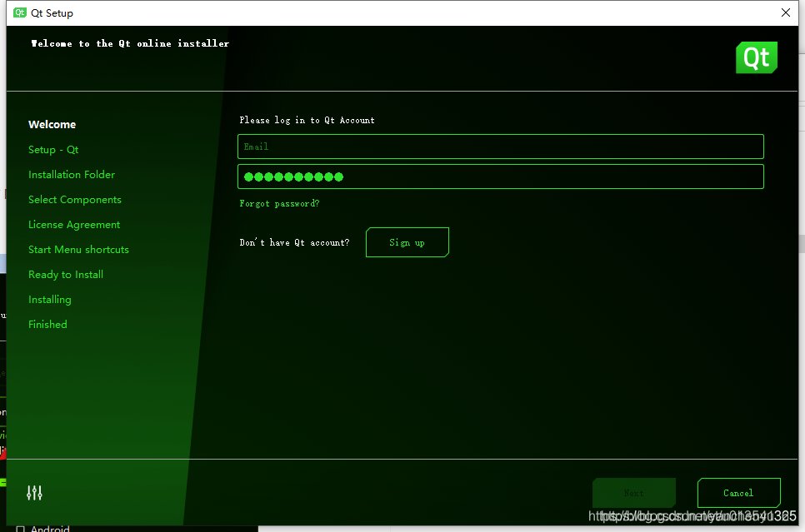The height and width of the screenshot is (532, 805).
Task: Click "Don't have Qt account?" label
Action: click(x=294, y=242)
